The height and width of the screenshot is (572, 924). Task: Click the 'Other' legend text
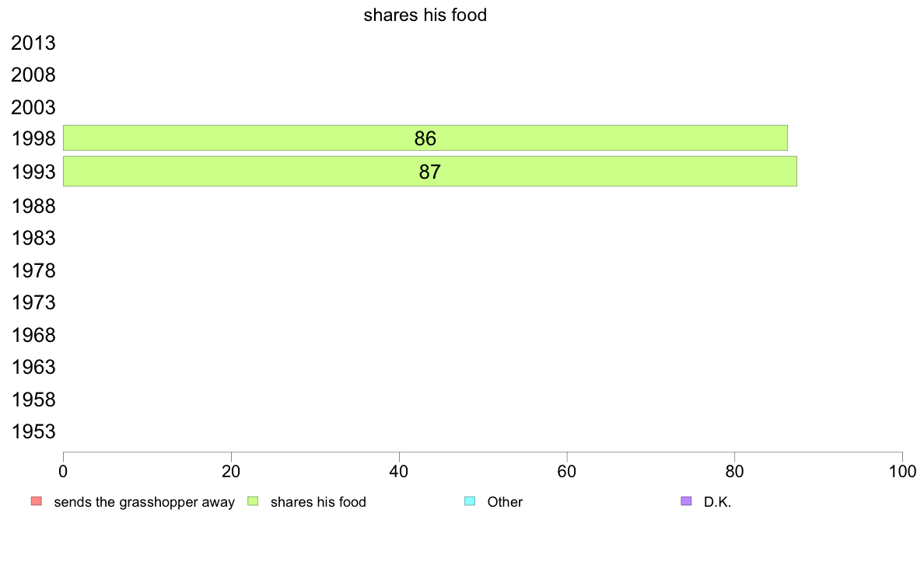pyautogui.click(x=505, y=502)
